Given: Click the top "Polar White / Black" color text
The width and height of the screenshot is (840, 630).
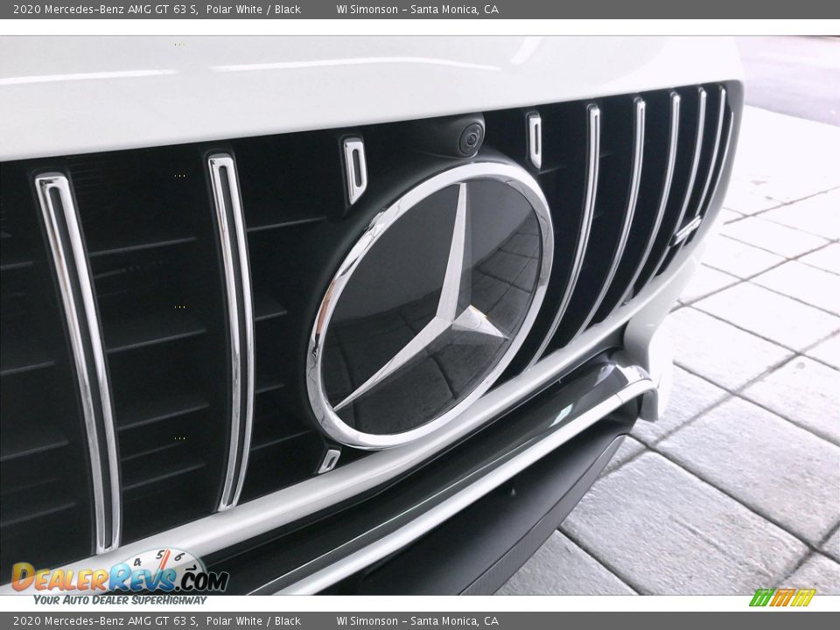Looking at the screenshot, I should click(254, 9).
